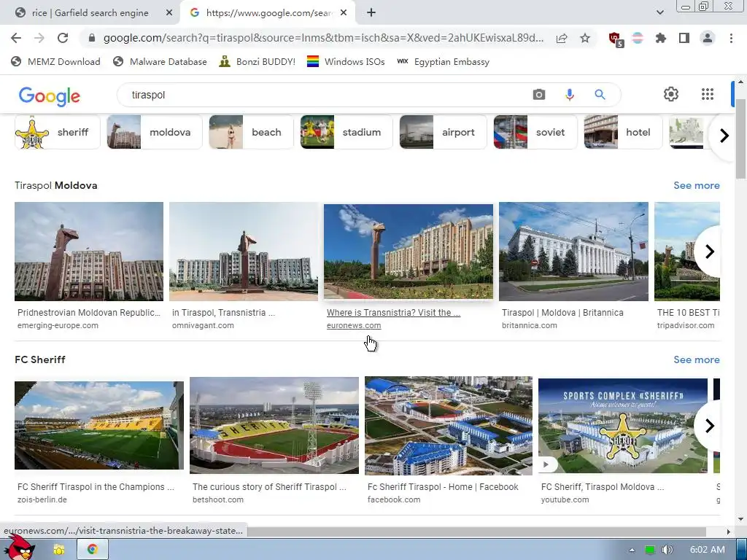Open the Windows ISOs bookmark
Viewport: 747px width, 560px height.
(346, 62)
